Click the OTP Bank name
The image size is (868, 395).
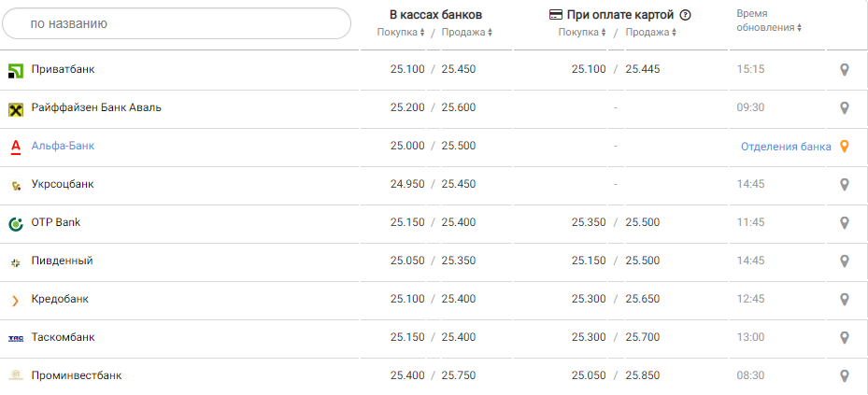(x=57, y=222)
